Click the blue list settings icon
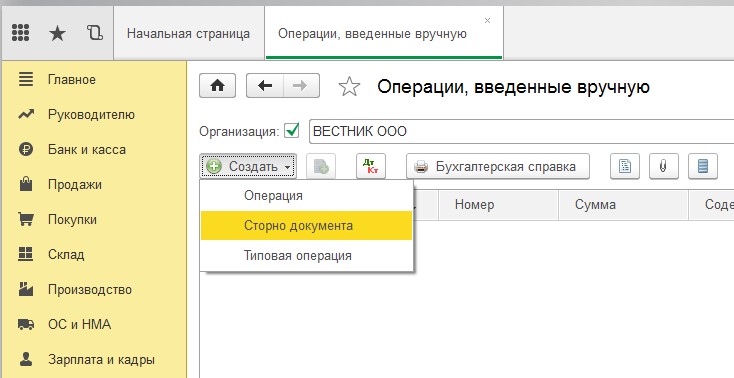The width and height of the screenshot is (734, 378). (x=703, y=166)
